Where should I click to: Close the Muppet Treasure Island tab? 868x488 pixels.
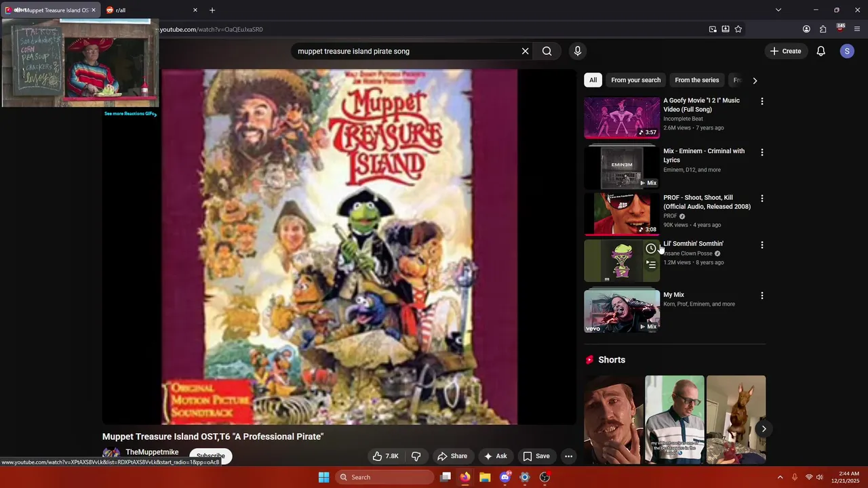[94, 10]
